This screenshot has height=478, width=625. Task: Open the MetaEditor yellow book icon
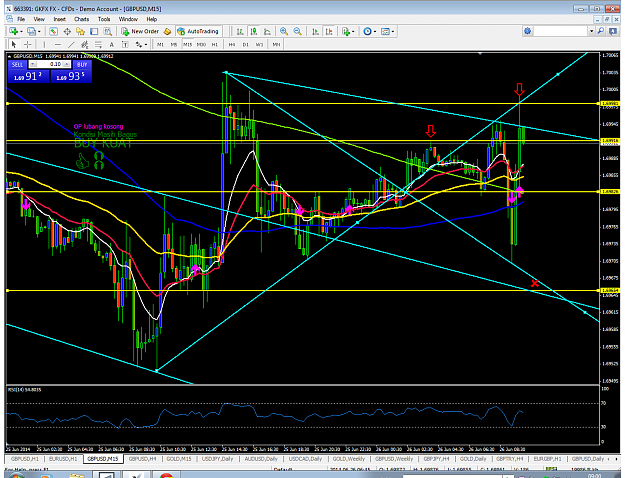coord(167,31)
